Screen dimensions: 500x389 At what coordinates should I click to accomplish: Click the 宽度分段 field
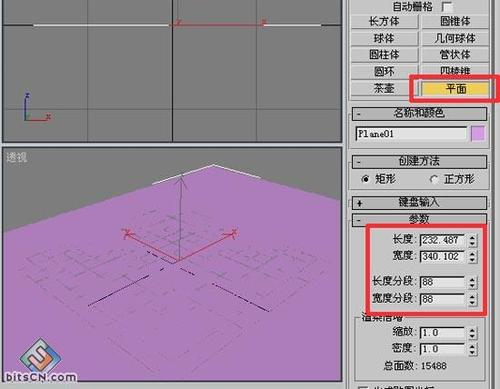[442, 299]
